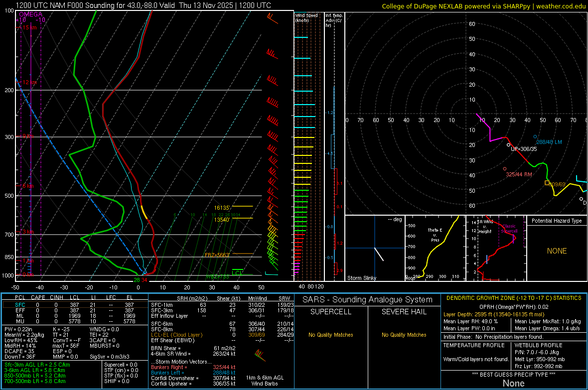The image size is (588, 390).
Task: Click the 6 km height marker
Action: pyautogui.click(x=28, y=186)
